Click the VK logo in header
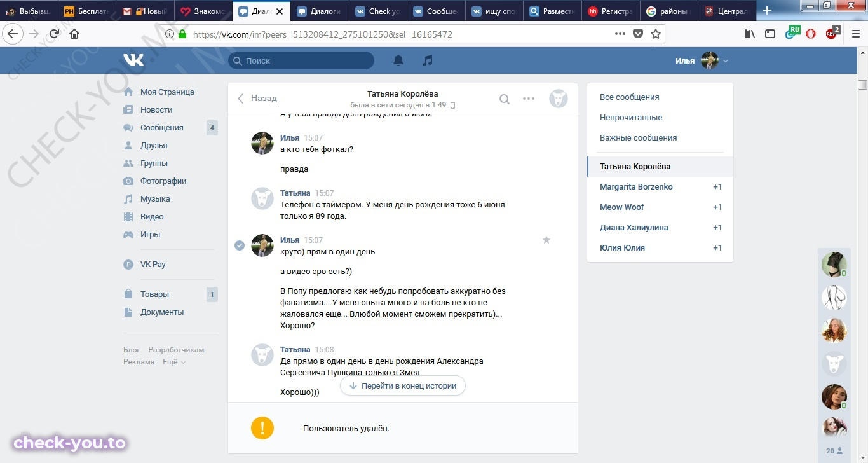 (133, 60)
